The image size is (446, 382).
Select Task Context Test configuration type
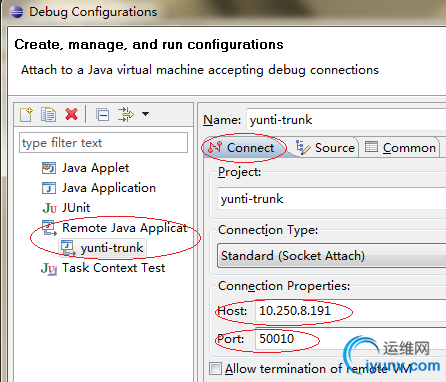click(x=113, y=268)
